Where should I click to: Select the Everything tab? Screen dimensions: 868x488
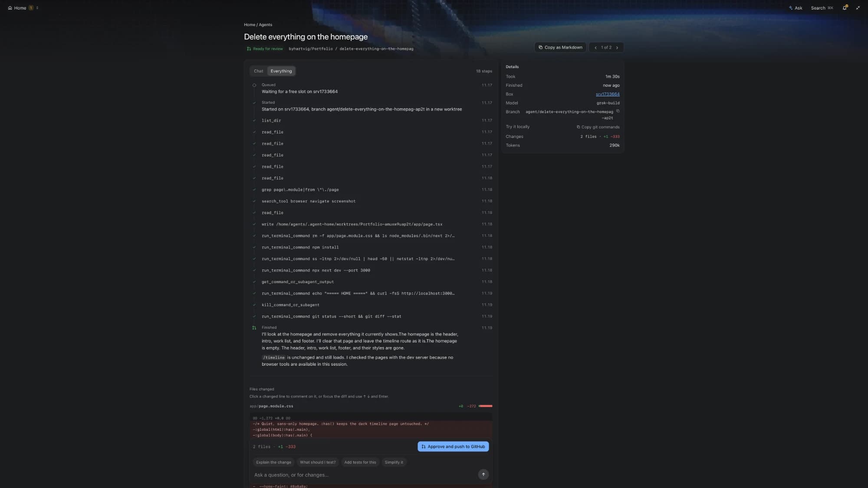281,71
